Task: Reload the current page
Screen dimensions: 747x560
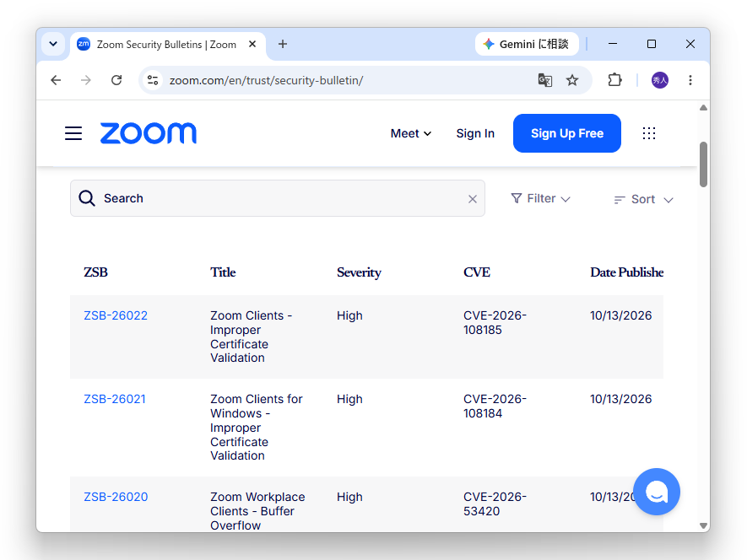Action: pos(116,80)
